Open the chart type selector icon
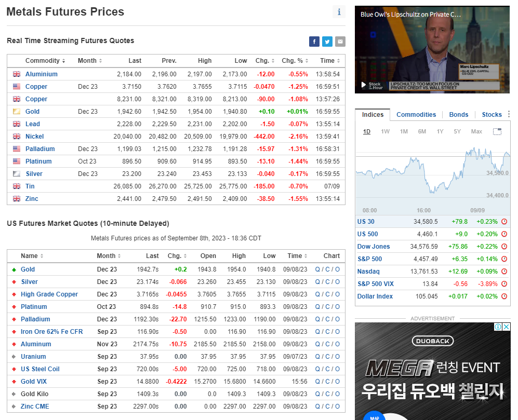 click(497, 131)
